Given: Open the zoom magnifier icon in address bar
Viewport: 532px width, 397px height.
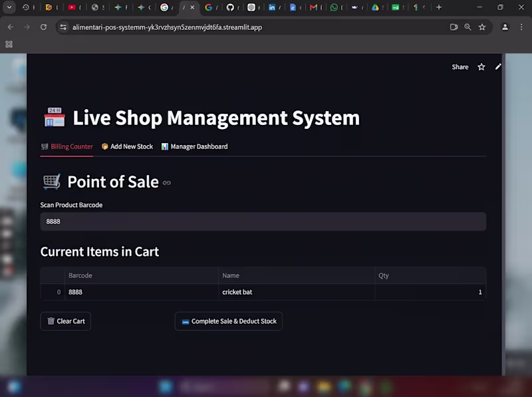Looking at the screenshot, I should click(468, 27).
